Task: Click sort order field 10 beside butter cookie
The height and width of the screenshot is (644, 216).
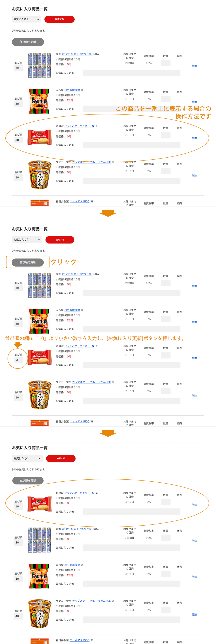Action: [x=18, y=506]
